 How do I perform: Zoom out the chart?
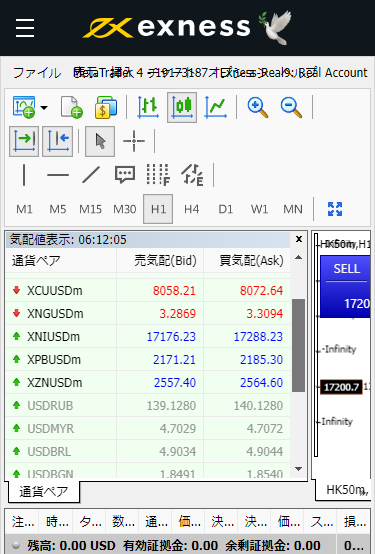(291, 107)
